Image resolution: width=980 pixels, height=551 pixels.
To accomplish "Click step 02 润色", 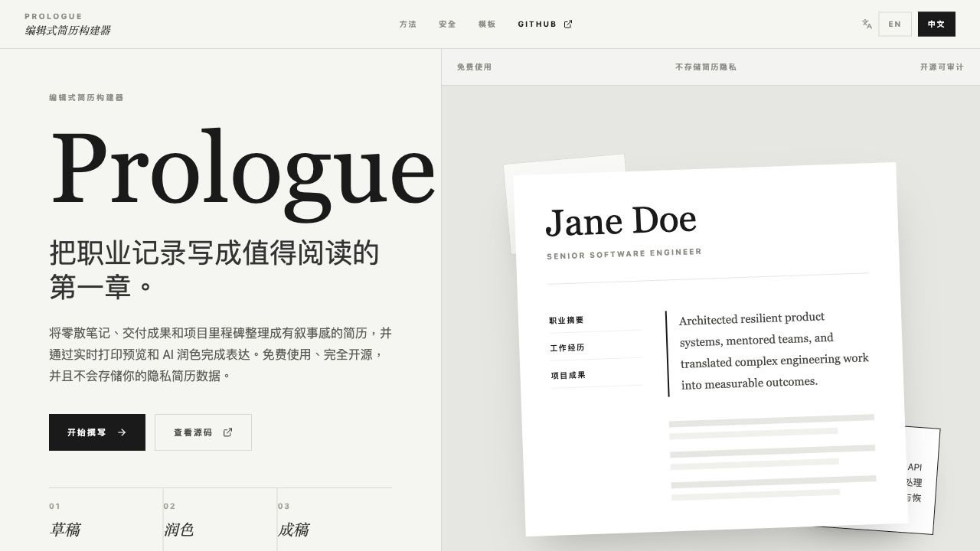I will coord(220,520).
